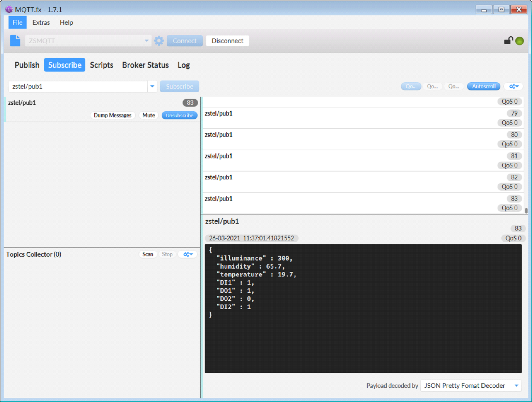Click the MQTT.fx app icon in title bar
The height and width of the screenshot is (402, 532).
[9, 9]
